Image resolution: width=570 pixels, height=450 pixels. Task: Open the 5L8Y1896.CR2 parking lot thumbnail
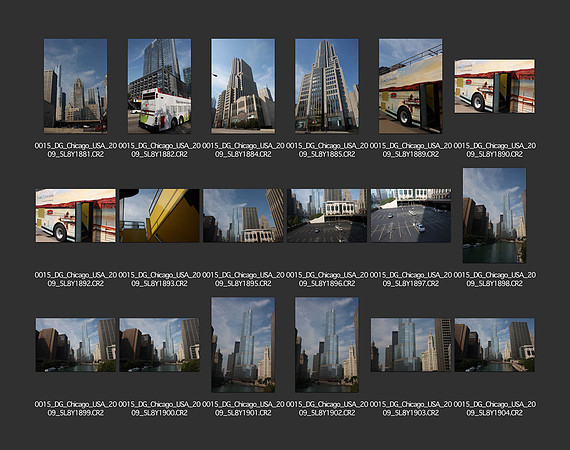click(327, 216)
